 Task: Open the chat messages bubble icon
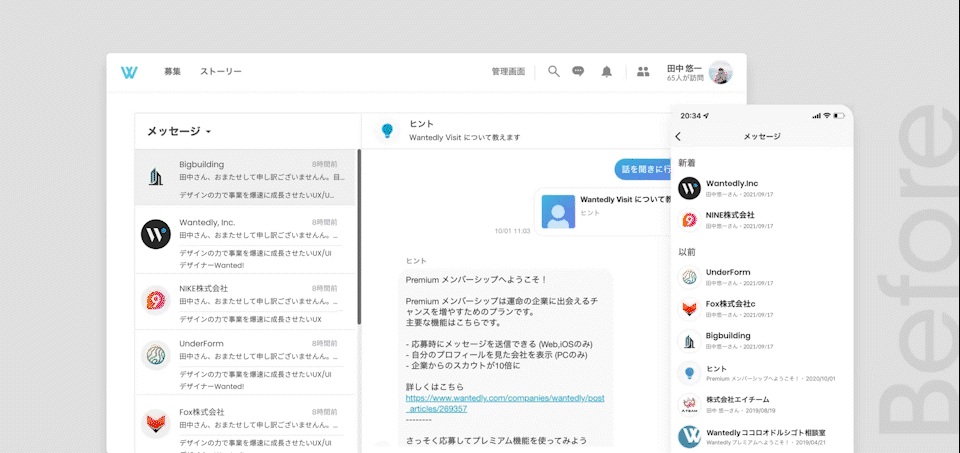point(578,72)
